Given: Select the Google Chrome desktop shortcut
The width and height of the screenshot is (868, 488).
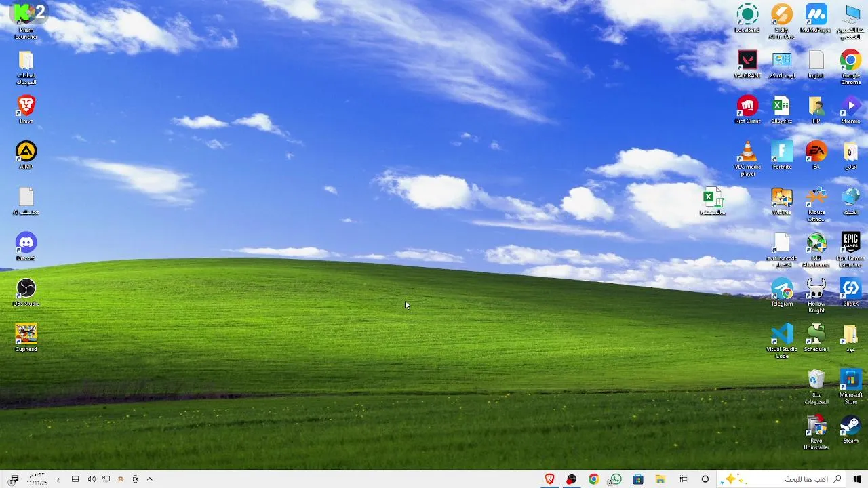Looking at the screenshot, I should tap(850, 67).
